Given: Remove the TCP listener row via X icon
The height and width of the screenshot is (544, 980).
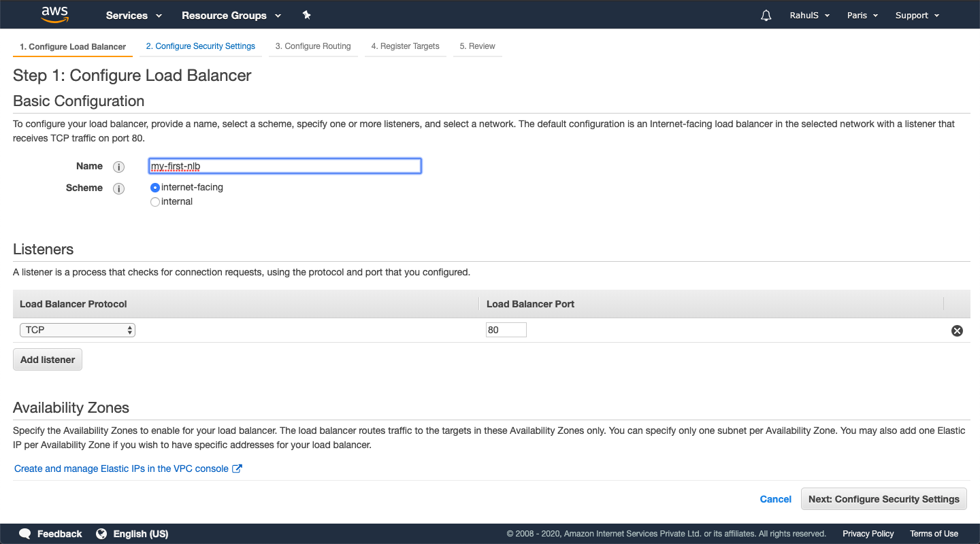Looking at the screenshot, I should coord(957,330).
